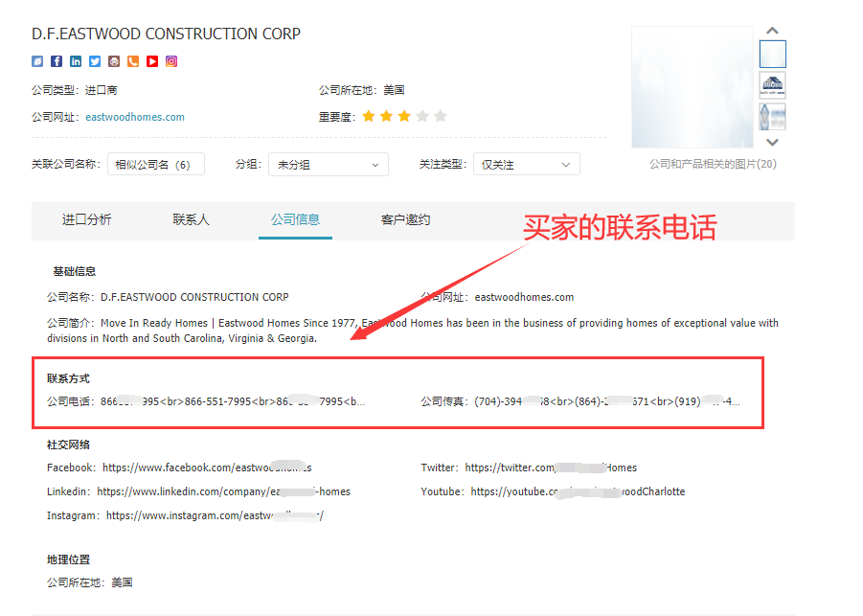Switch to the 进口分析 tab
This screenshot has height=616, width=863.
coord(87,220)
